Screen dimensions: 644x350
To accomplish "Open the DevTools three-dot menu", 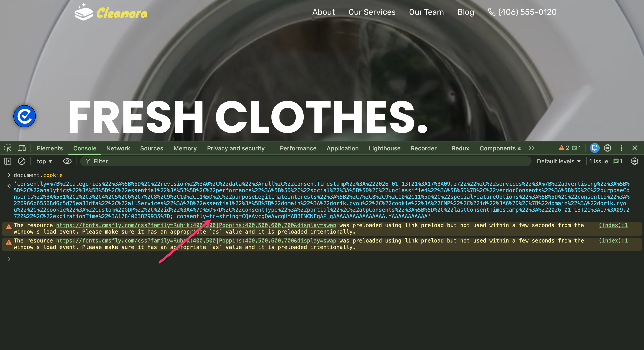I will pyautogui.click(x=621, y=148).
